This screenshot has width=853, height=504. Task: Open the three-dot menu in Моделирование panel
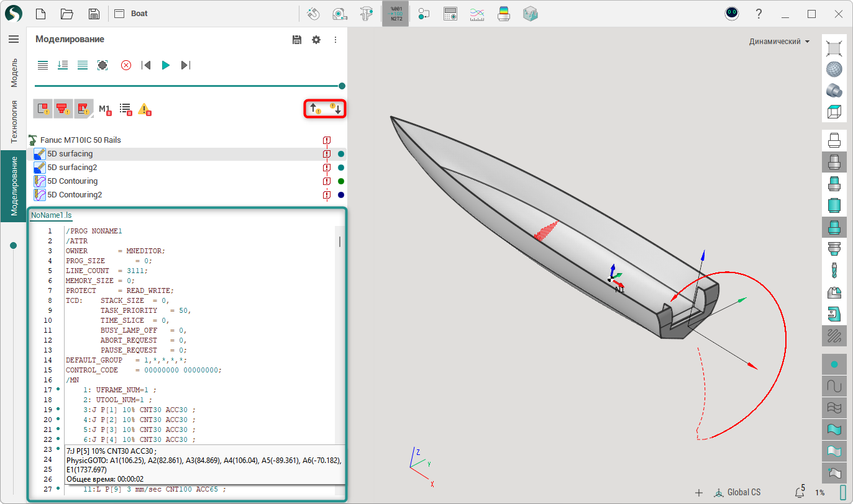tap(335, 40)
